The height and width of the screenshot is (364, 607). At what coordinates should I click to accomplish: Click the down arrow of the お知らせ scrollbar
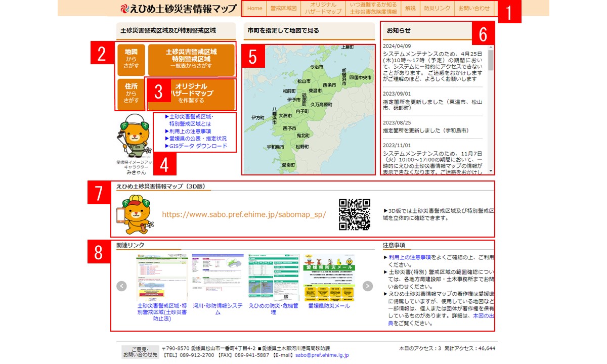click(x=491, y=171)
